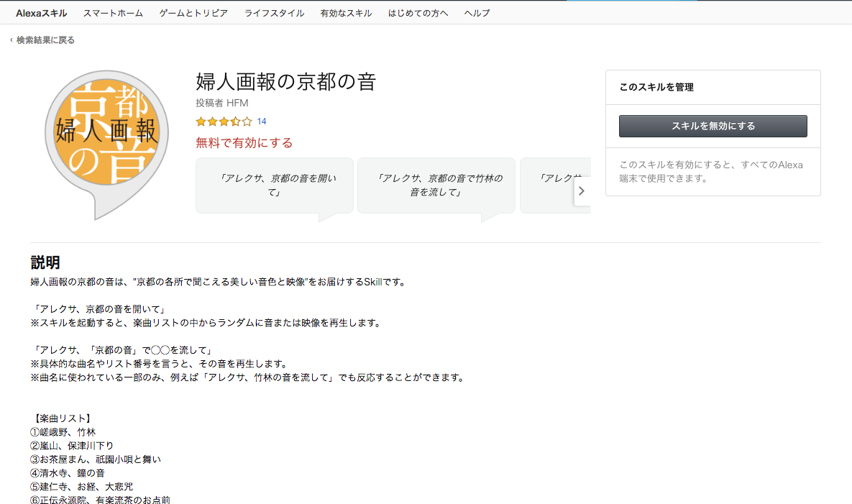Click list entry ②嵐山、保津川下り
Viewport: 852px width, 504px height.
tap(73, 446)
